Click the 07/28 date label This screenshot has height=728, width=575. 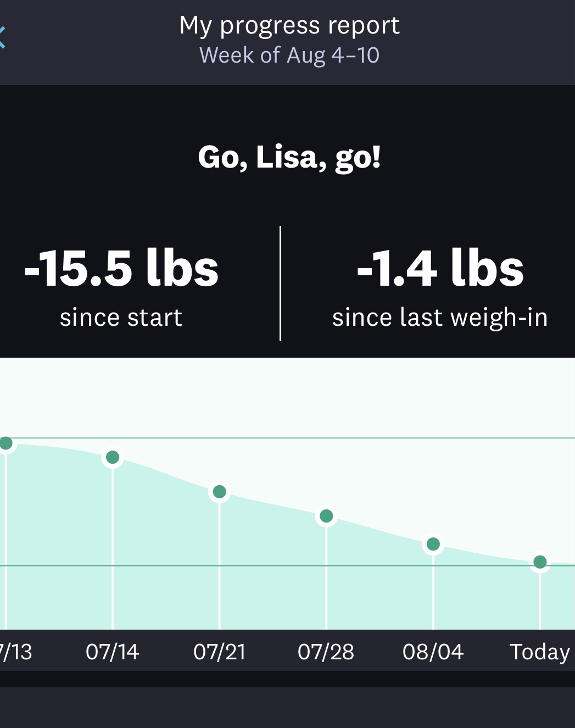coord(326,652)
